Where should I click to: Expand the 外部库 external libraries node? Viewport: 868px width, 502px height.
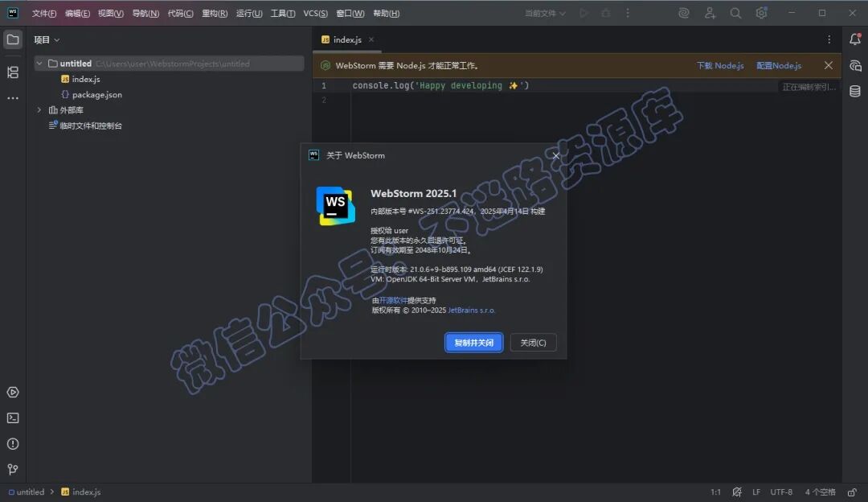click(x=39, y=110)
